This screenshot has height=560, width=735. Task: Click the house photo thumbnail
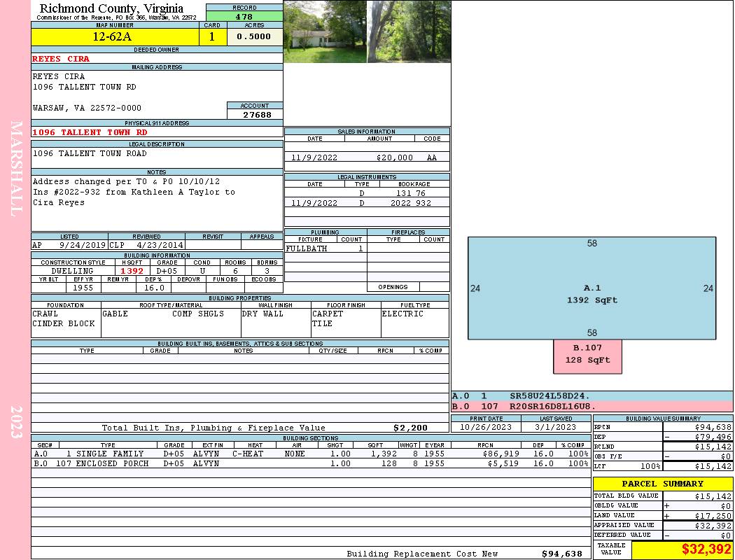[325, 31]
